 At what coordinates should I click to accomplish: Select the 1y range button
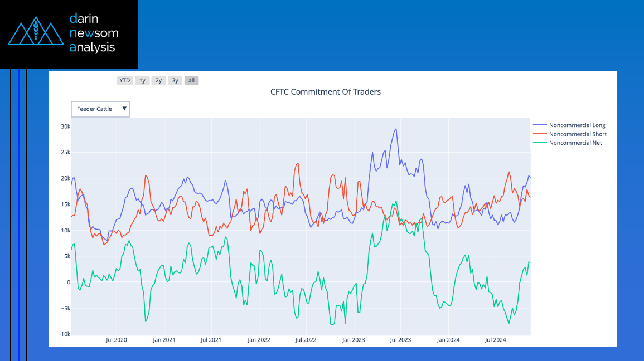click(143, 80)
